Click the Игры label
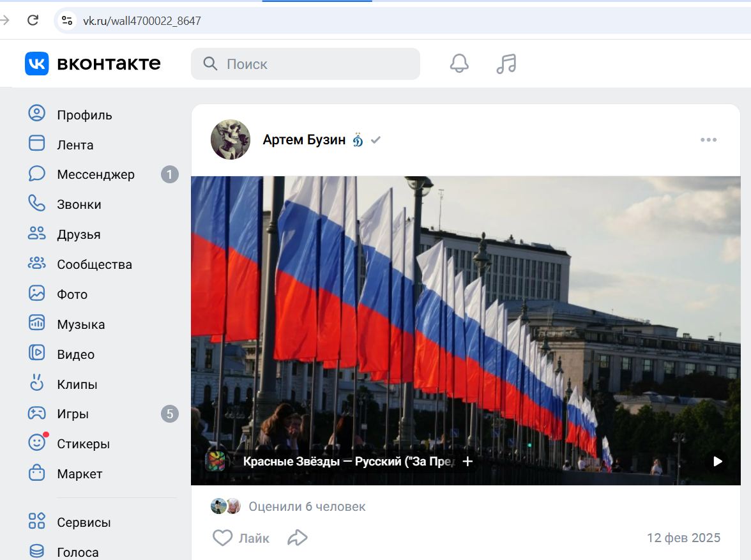 [73, 414]
